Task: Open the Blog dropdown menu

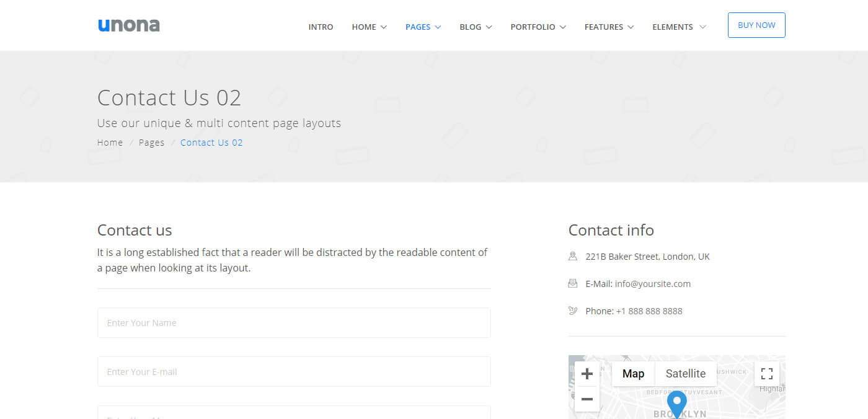Action: pyautogui.click(x=476, y=27)
